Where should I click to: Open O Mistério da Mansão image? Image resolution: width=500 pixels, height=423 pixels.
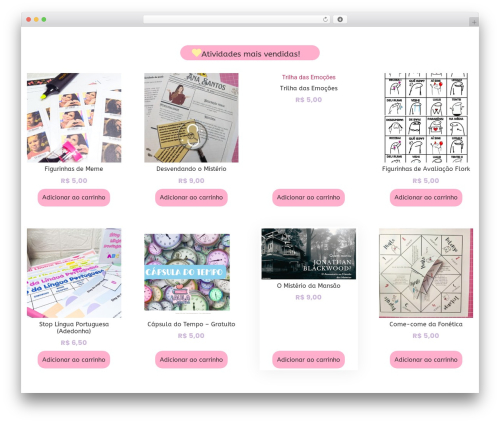coord(309,254)
